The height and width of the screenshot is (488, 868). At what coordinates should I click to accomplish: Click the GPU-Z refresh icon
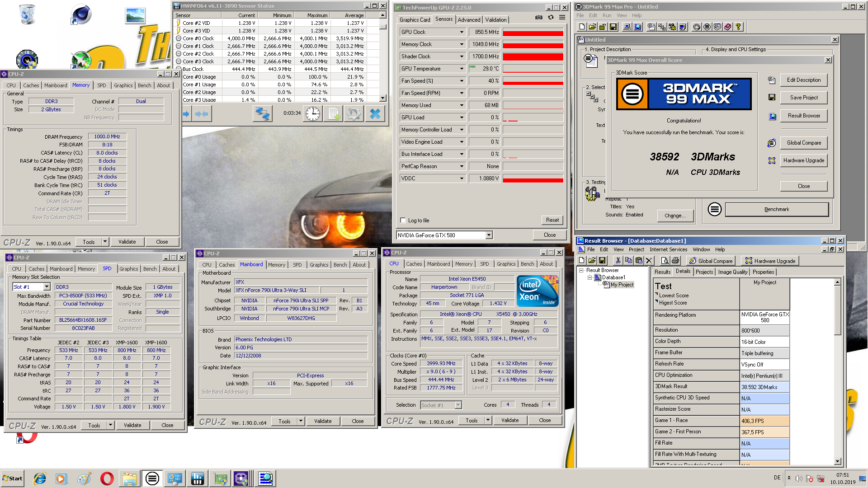pyautogui.click(x=551, y=18)
